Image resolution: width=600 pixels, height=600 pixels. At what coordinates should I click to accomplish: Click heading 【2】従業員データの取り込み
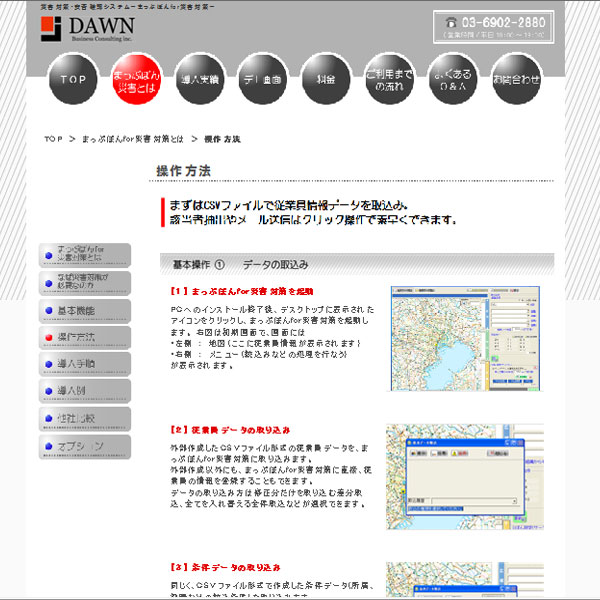pos(230,430)
